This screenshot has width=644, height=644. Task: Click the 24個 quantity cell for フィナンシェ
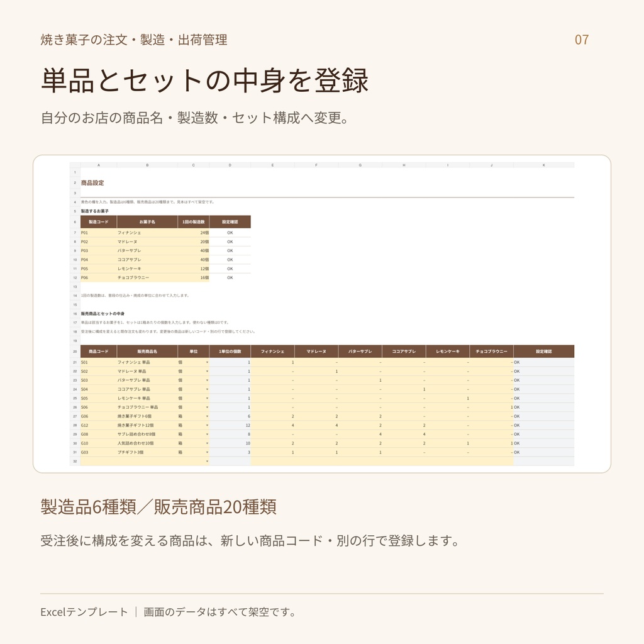tap(194, 233)
